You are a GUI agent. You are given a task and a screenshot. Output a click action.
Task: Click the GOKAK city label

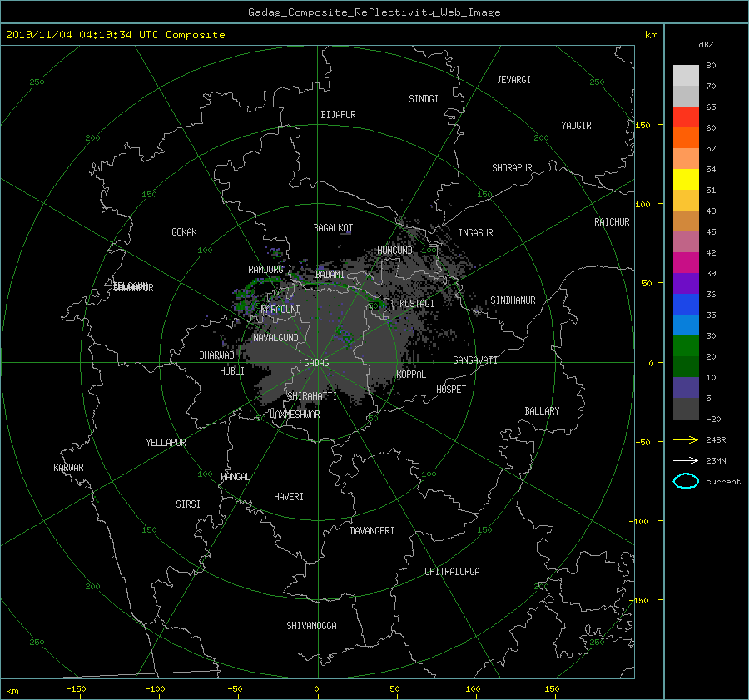[x=185, y=232]
